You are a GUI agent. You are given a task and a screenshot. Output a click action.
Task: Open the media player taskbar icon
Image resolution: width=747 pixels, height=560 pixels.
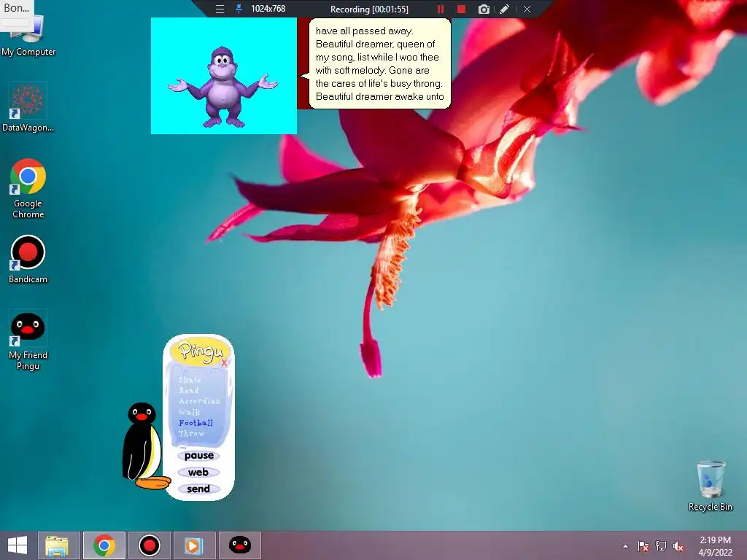194,545
